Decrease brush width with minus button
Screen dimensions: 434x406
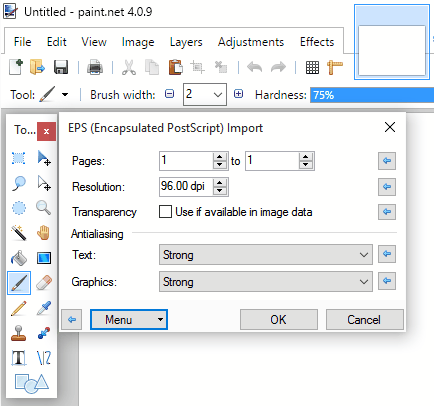pyautogui.click(x=169, y=94)
